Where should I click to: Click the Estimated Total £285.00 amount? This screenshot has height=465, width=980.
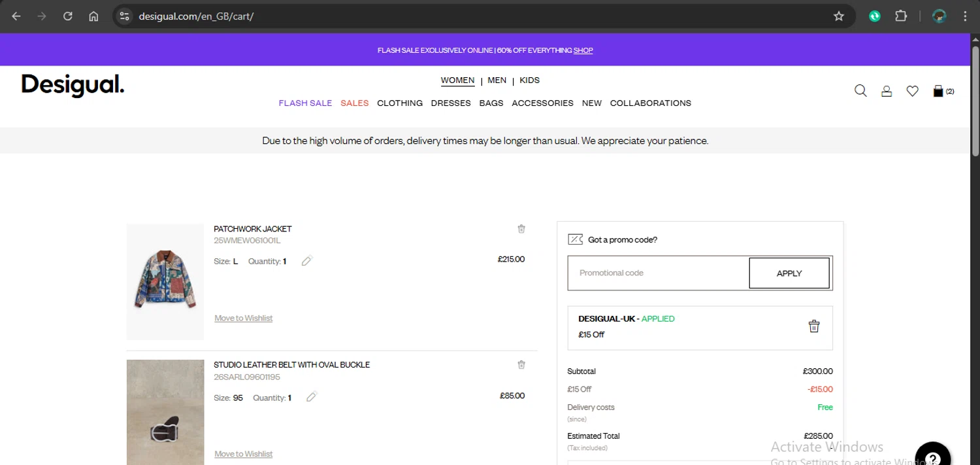click(x=819, y=436)
